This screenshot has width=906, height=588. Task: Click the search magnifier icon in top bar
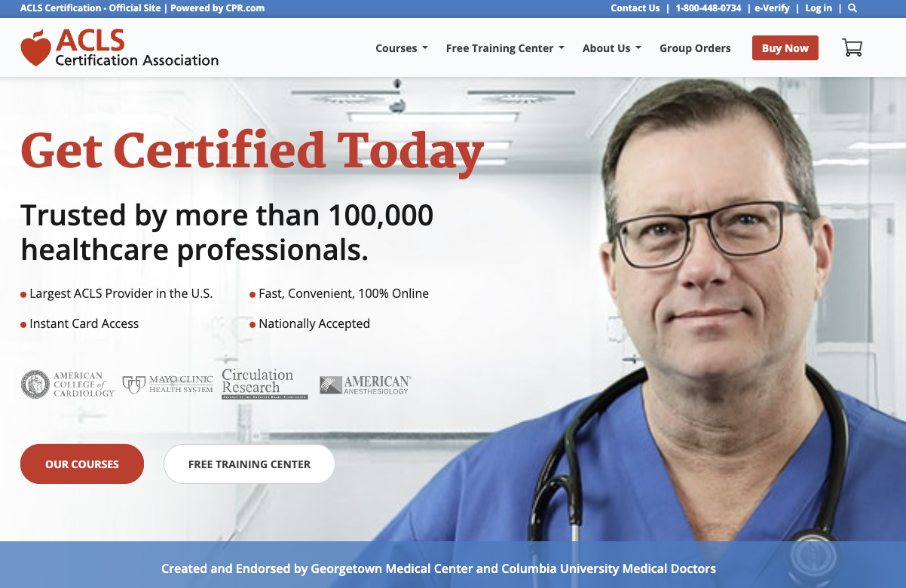click(x=852, y=8)
